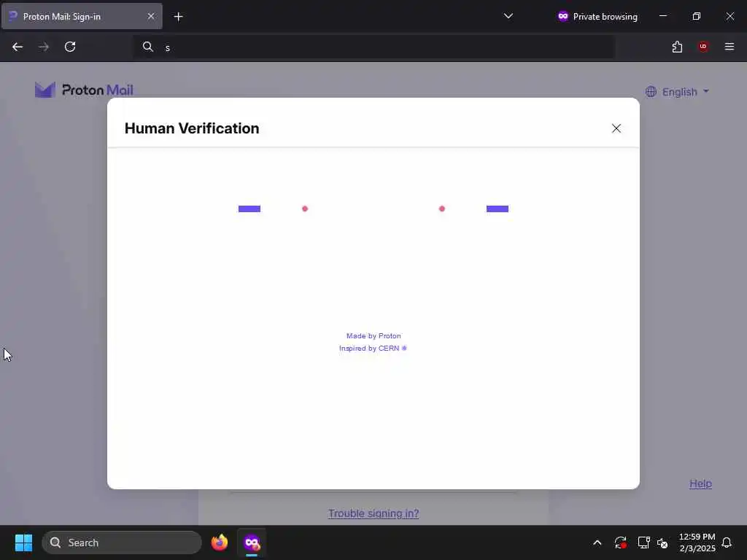Click the Proton Mail logo
Screen dimensions: 747x560
[x=84, y=90]
